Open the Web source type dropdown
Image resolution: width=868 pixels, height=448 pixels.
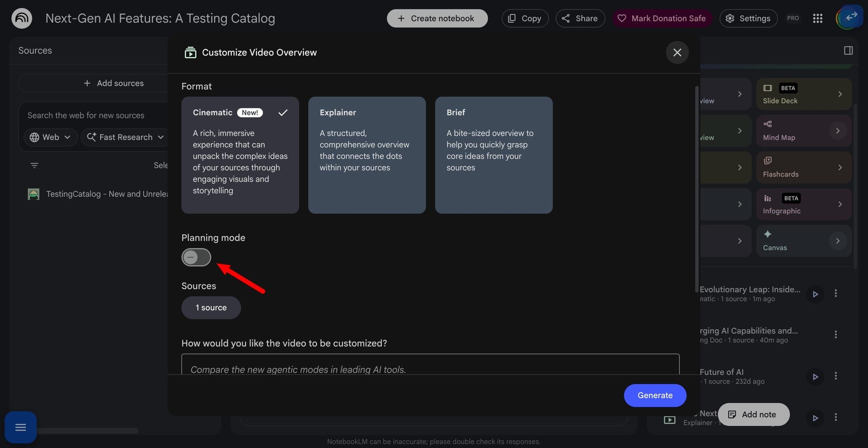pos(50,137)
